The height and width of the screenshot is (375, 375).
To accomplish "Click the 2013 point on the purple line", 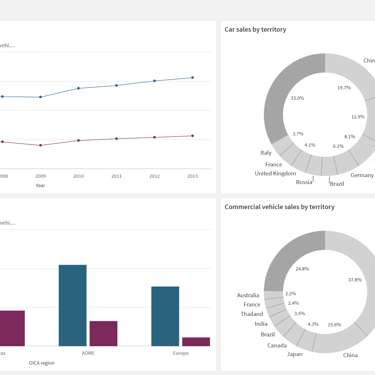I will pos(192,136).
